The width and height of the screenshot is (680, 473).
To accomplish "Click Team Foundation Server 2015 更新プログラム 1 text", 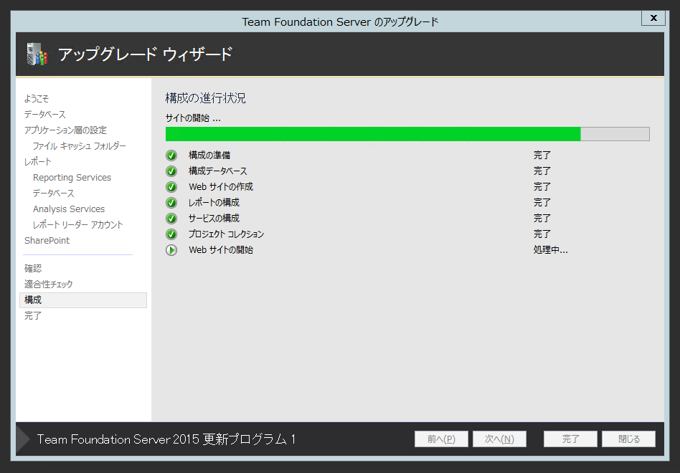I will click(166, 439).
